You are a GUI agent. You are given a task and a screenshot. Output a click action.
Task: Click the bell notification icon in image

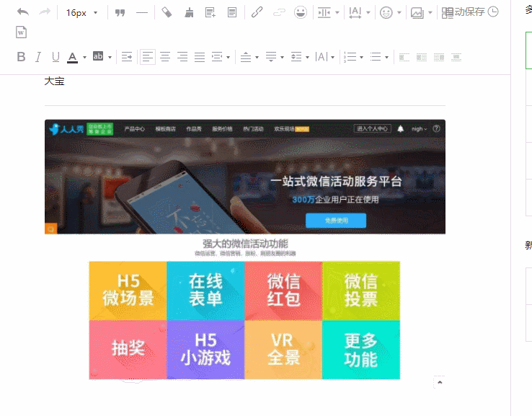click(400, 128)
